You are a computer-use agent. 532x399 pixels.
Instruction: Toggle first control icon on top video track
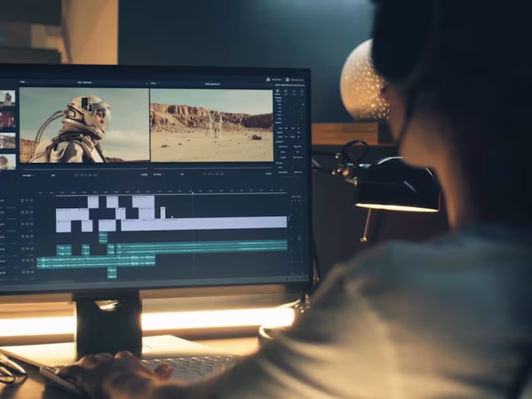23,201
